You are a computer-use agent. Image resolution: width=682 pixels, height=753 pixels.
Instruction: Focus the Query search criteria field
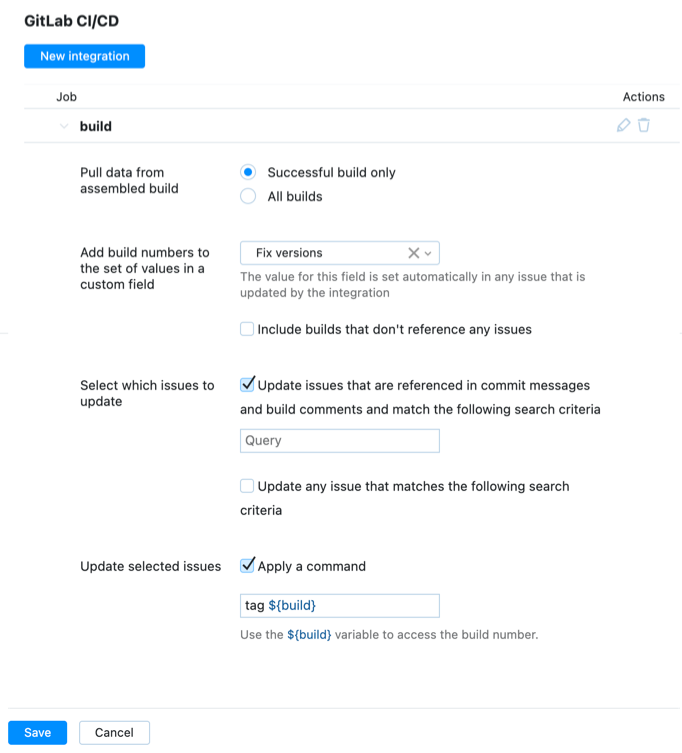coord(340,441)
